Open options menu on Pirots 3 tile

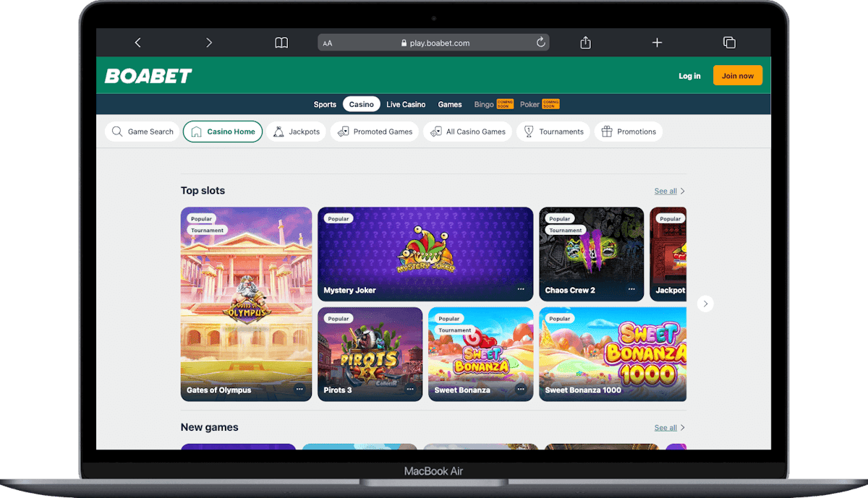click(410, 390)
